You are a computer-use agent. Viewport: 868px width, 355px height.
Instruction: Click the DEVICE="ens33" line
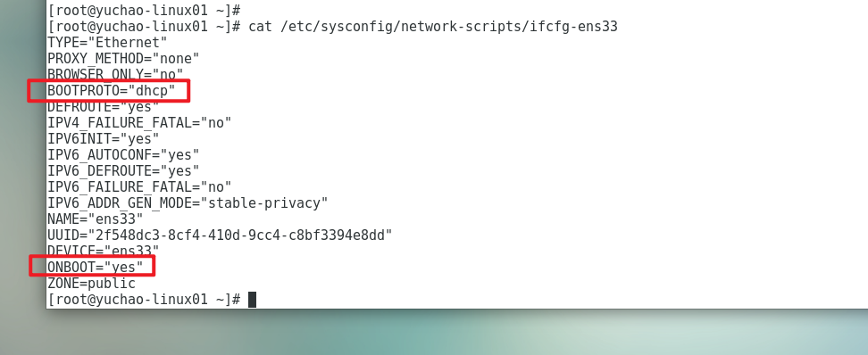104,251
